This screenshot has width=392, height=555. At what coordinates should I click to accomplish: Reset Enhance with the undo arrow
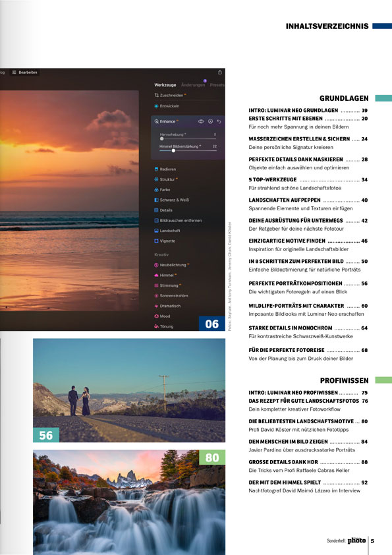(x=219, y=121)
